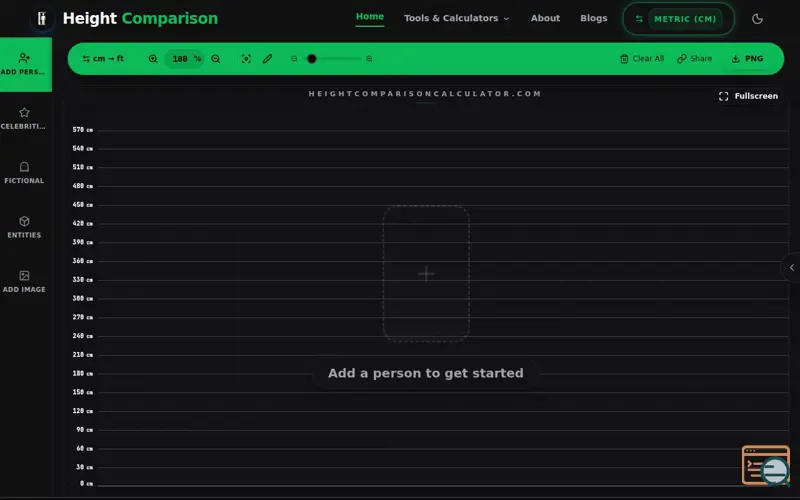The height and width of the screenshot is (500, 800).
Task: Click the "Add a person to get started" text
Action: 426,373
